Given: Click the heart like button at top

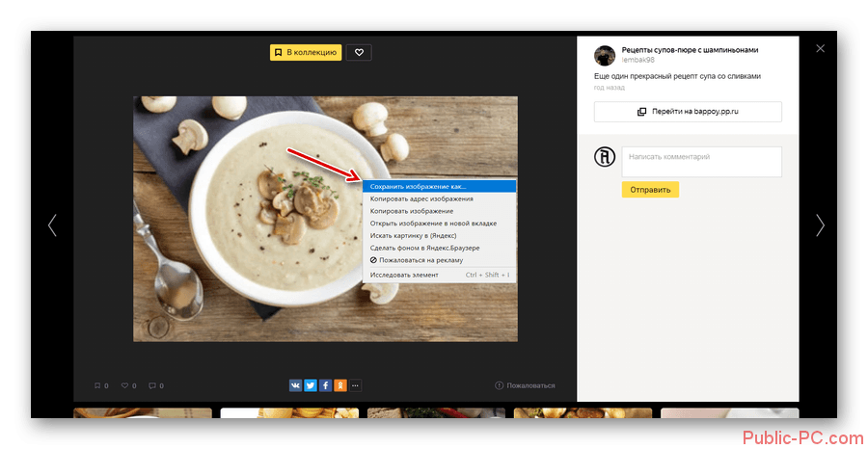Looking at the screenshot, I should click(358, 52).
